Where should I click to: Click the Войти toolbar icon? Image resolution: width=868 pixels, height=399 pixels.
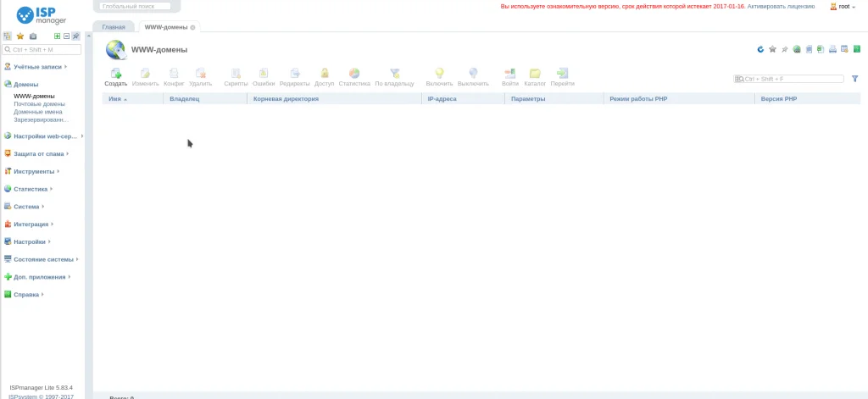coord(509,73)
